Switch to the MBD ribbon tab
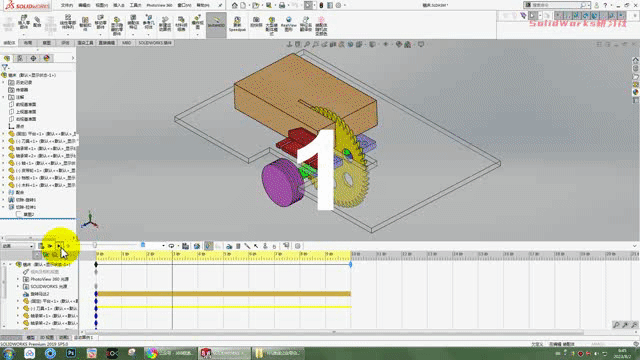 point(127,43)
